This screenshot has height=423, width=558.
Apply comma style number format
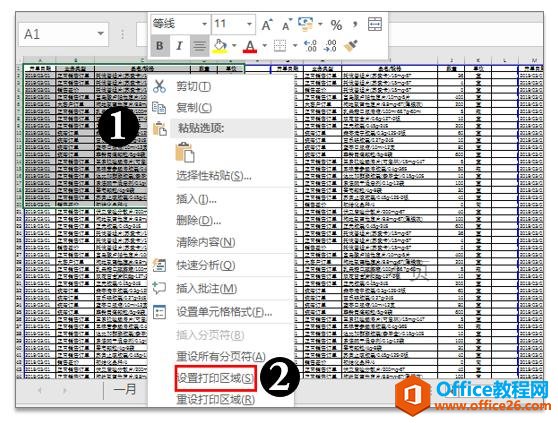[x=355, y=24]
